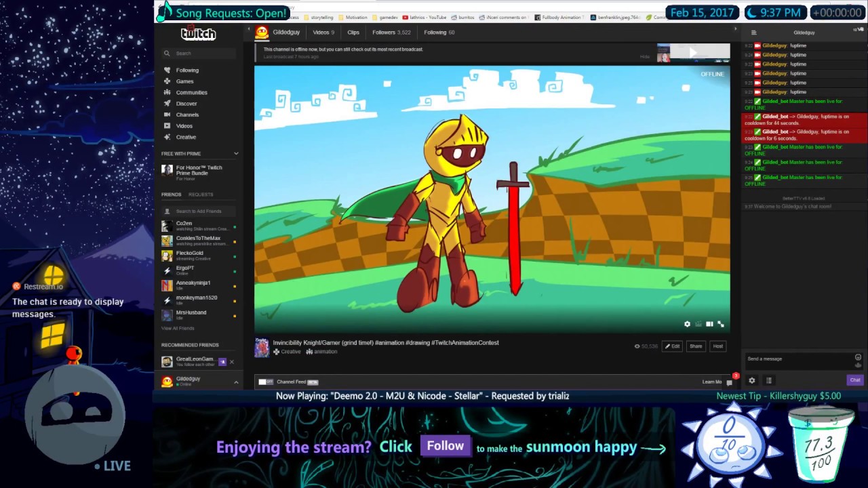Open video player settings gear

[x=687, y=325]
